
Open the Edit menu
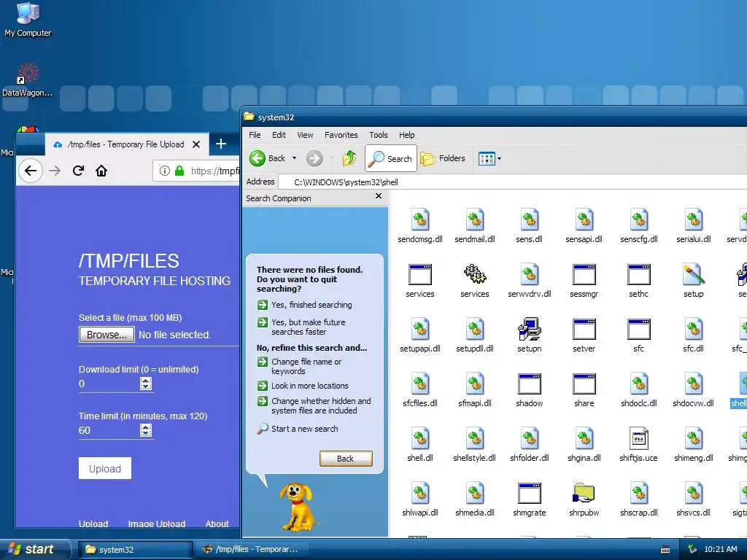pyautogui.click(x=279, y=135)
